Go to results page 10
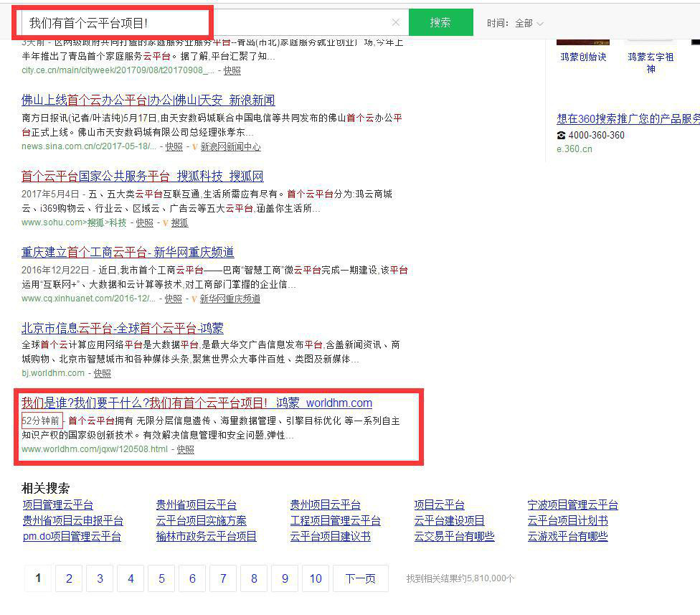This screenshot has height=615, width=700. [x=315, y=578]
